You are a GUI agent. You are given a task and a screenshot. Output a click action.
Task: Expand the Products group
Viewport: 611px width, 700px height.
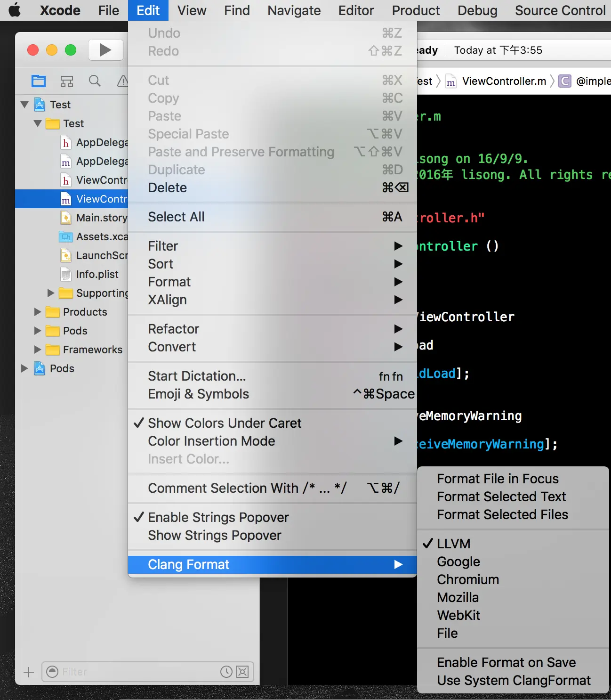[x=38, y=312]
